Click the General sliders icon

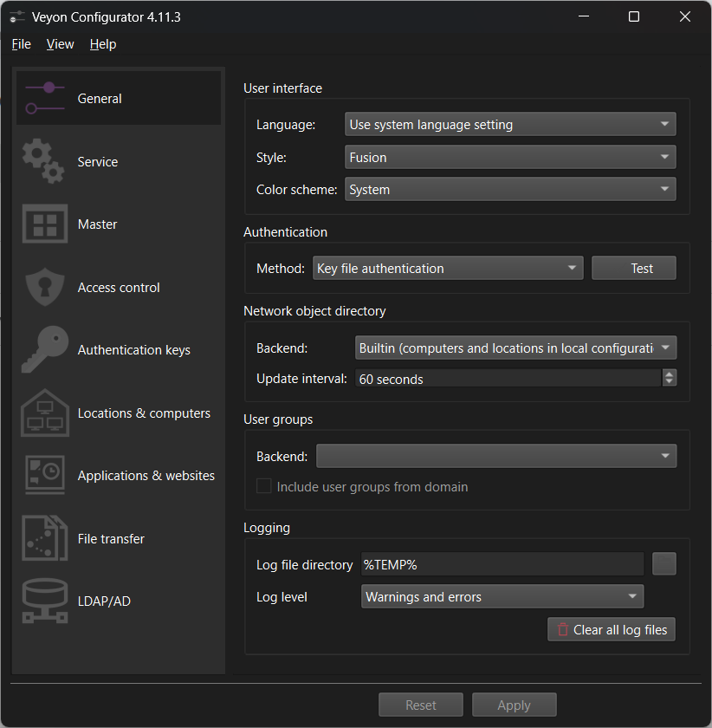(44, 98)
